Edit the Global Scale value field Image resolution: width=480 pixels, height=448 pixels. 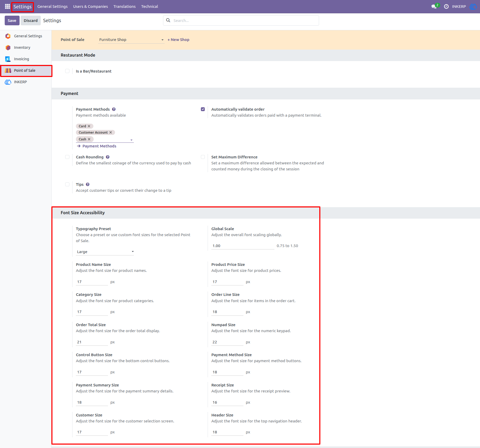coord(243,246)
